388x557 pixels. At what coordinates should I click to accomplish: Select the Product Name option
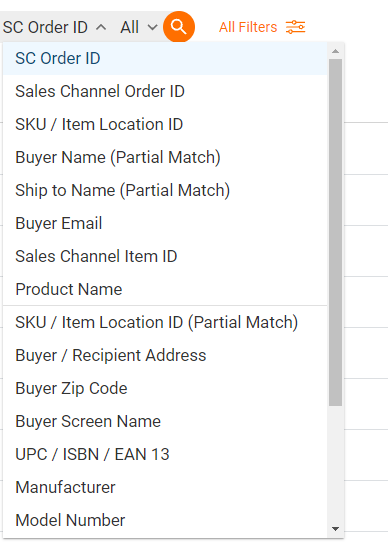(x=165, y=289)
